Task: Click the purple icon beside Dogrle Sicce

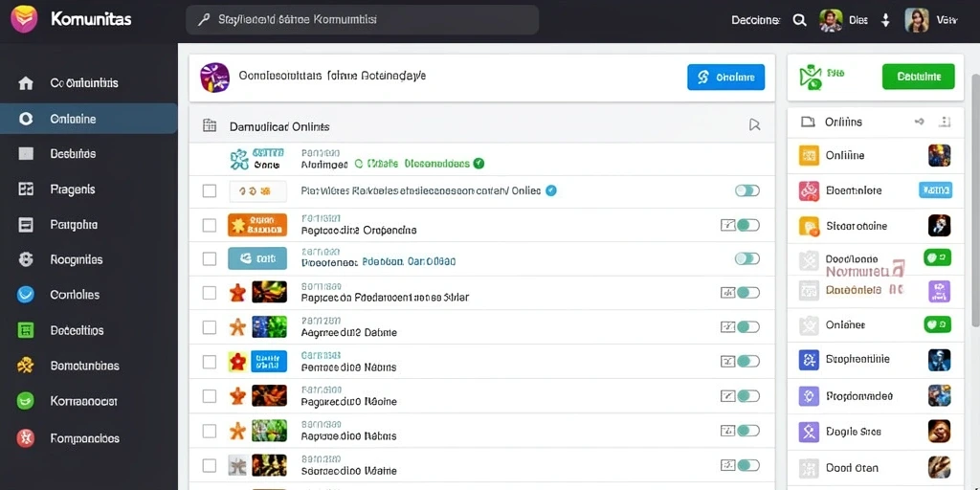Action: click(809, 432)
